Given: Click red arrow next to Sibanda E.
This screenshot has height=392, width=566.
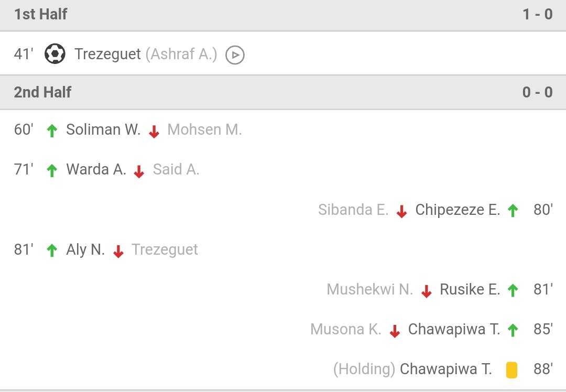Looking at the screenshot, I should (401, 211).
